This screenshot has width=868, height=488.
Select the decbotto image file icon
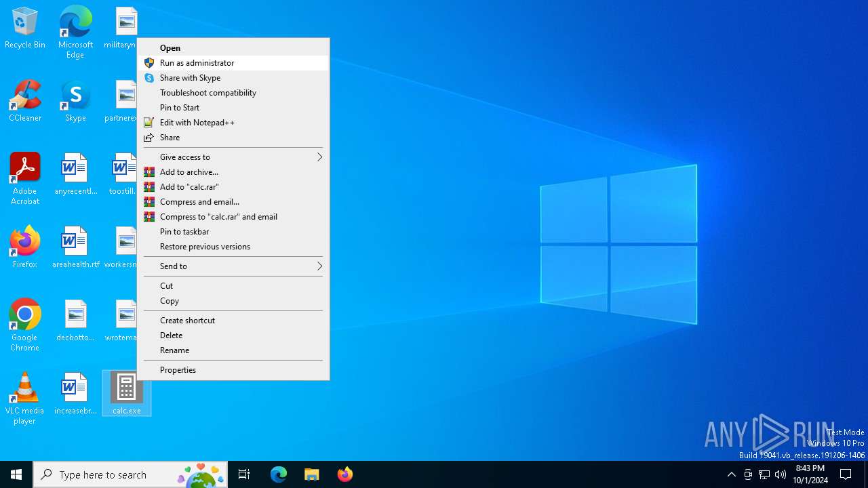coord(75,321)
